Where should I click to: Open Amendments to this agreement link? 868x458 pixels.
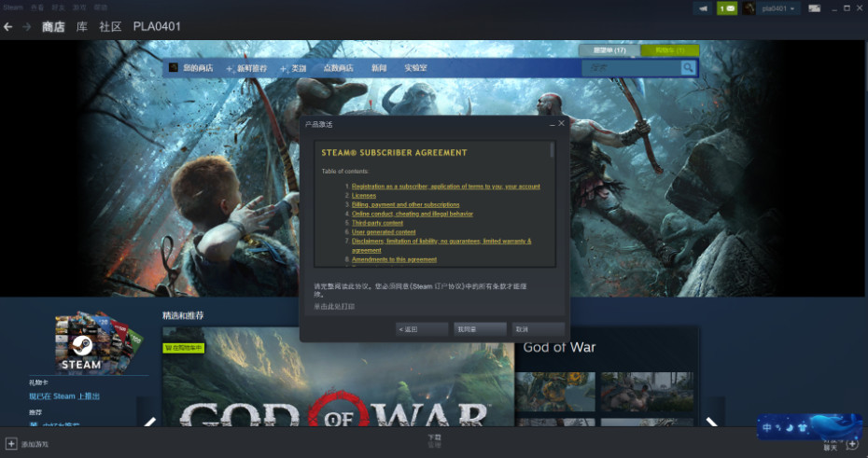click(394, 259)
